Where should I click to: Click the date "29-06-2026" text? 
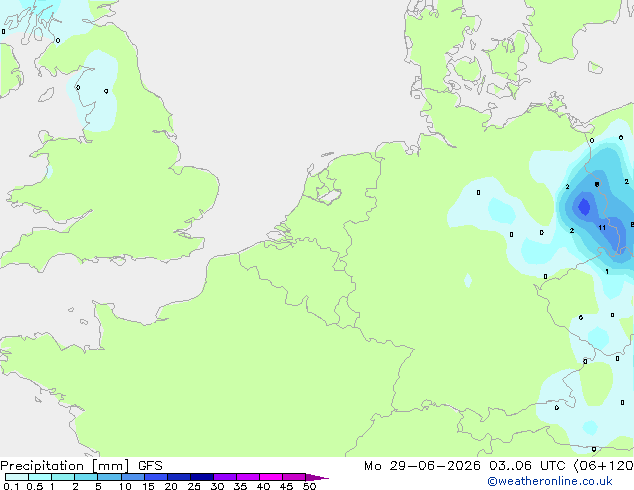(435, 466)
